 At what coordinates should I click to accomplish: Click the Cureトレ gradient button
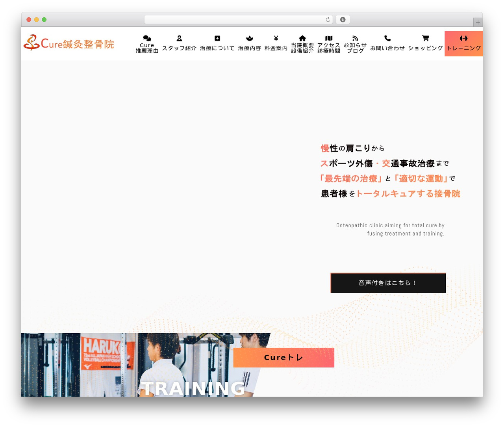click(x=283, y=358)
